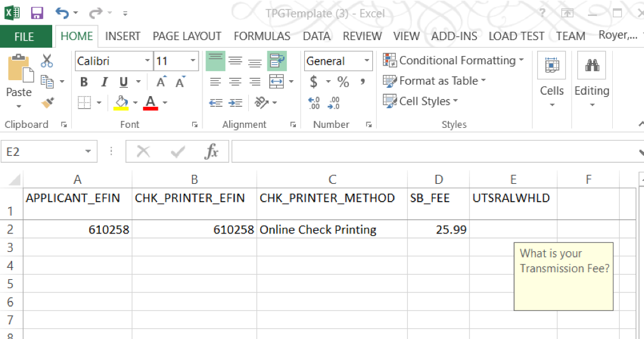Screen dimensions: 644x339
Task: Toggle Italic formatting
Action: tap(103, 82)
